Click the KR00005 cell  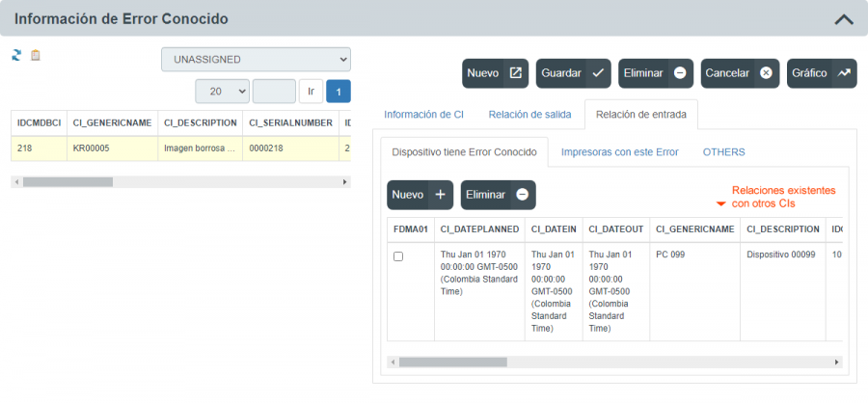tap(113, 148)
